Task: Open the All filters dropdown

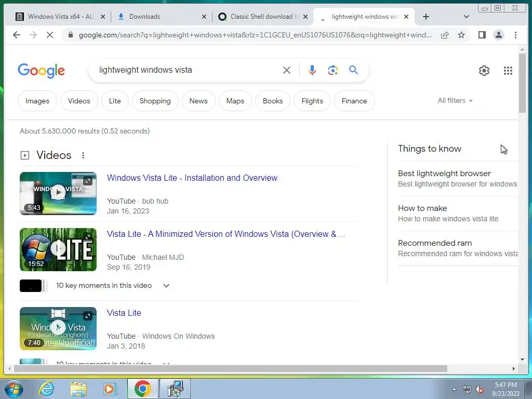Action: pos(455,101)
